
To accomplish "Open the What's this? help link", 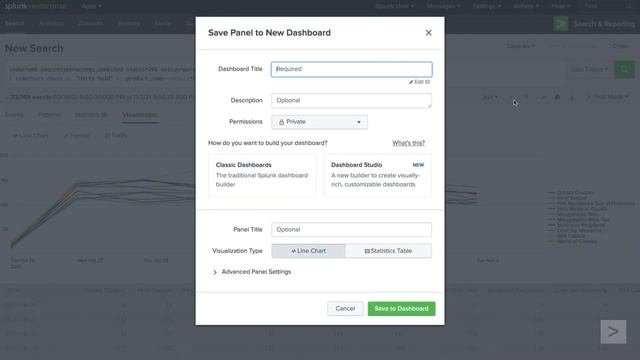I will pos(408,143).
